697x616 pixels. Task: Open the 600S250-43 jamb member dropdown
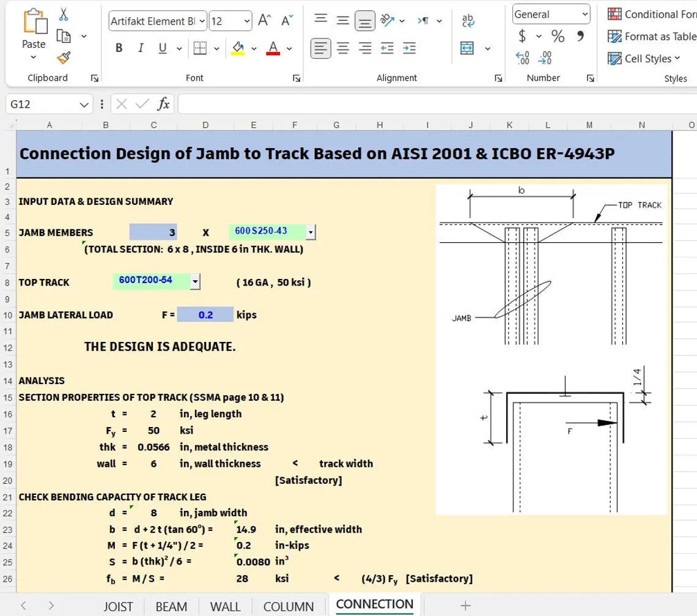(311, 232)
